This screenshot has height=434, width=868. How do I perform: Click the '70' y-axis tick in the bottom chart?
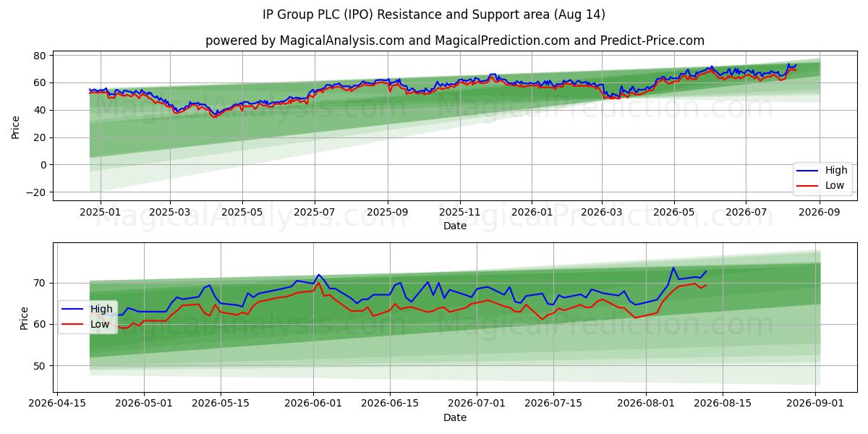tap(41, 283)
